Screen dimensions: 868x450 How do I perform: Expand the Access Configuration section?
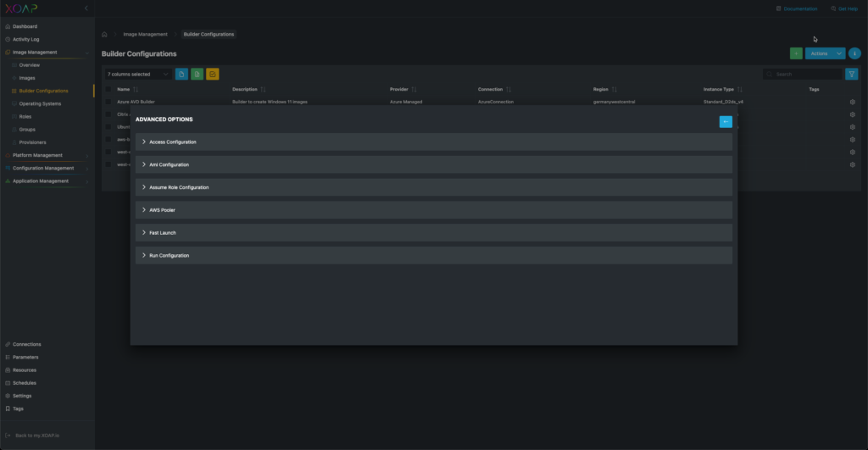click(x=433, y=142)
